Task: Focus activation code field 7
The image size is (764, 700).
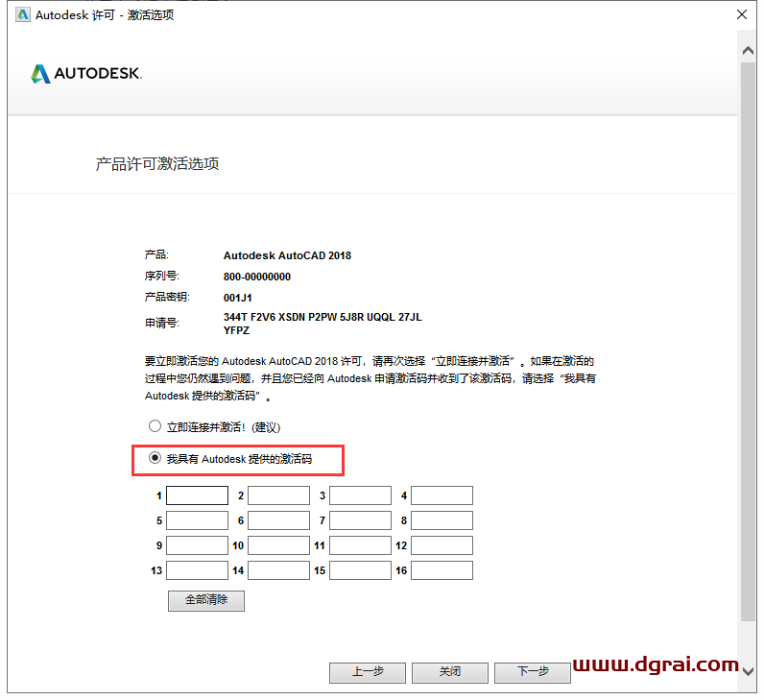Action: click(x=360, y=520)
